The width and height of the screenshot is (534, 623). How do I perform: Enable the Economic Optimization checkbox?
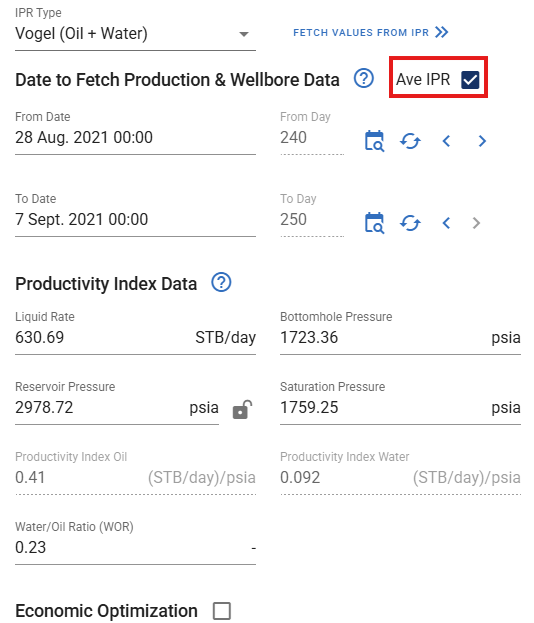(222, 611)
